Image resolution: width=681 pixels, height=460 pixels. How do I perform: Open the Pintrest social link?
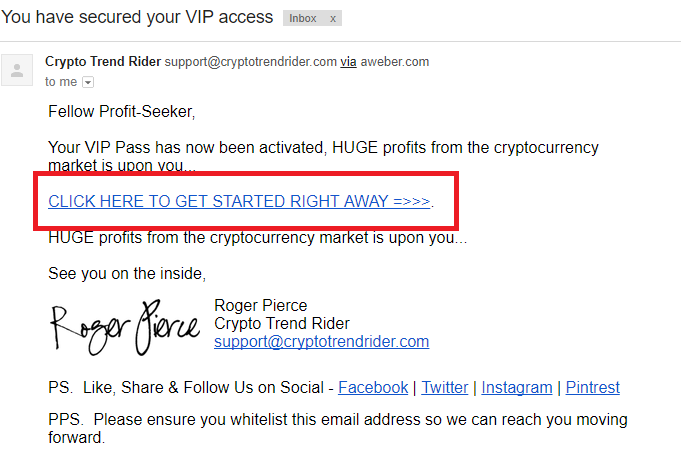(592, 387)
